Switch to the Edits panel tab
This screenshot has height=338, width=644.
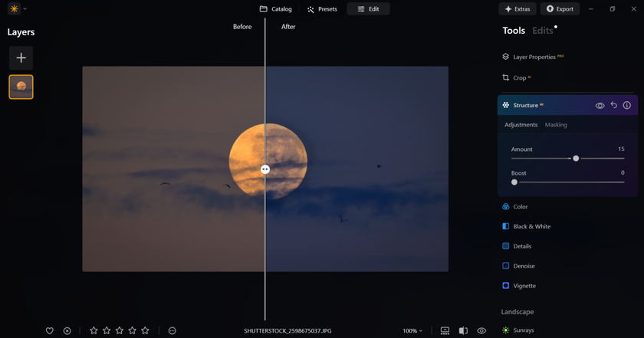click(x=543, y=31)
